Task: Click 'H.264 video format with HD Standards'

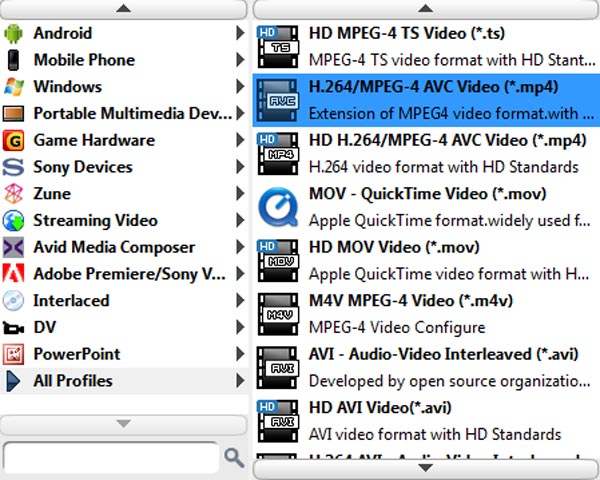Action: point(444,167)
